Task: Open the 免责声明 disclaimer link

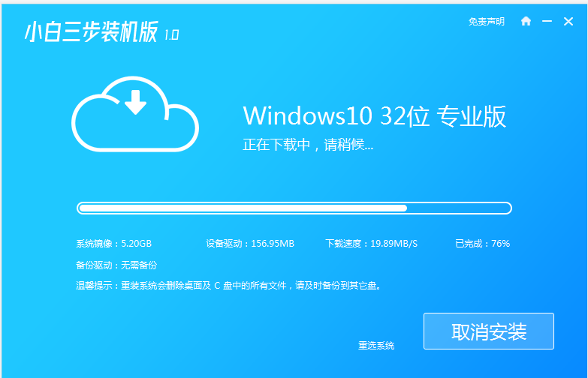Action: (x=487, y=22)
